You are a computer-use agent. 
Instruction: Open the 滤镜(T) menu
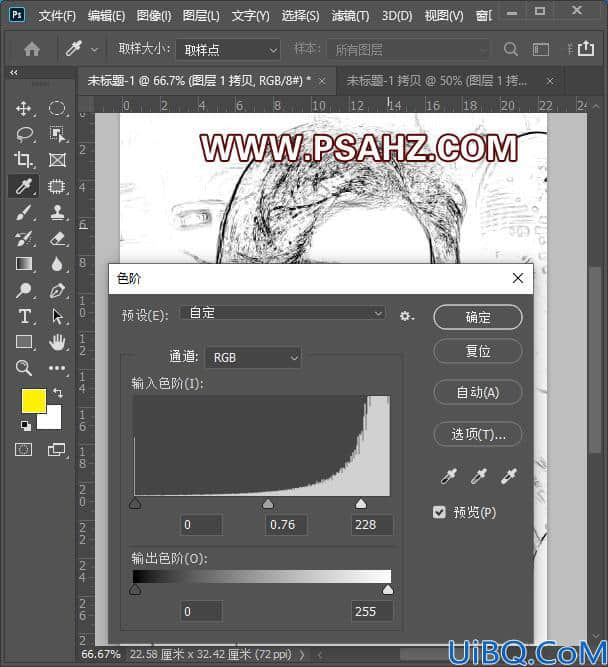coord(351,16)
